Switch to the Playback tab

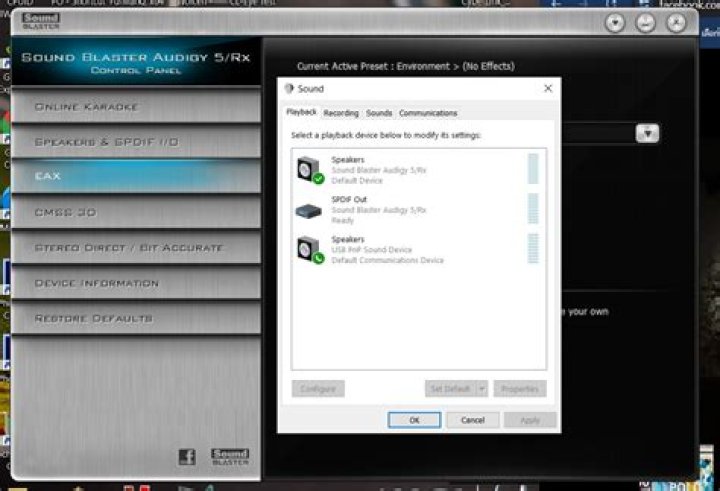click(x=301, y=112)
